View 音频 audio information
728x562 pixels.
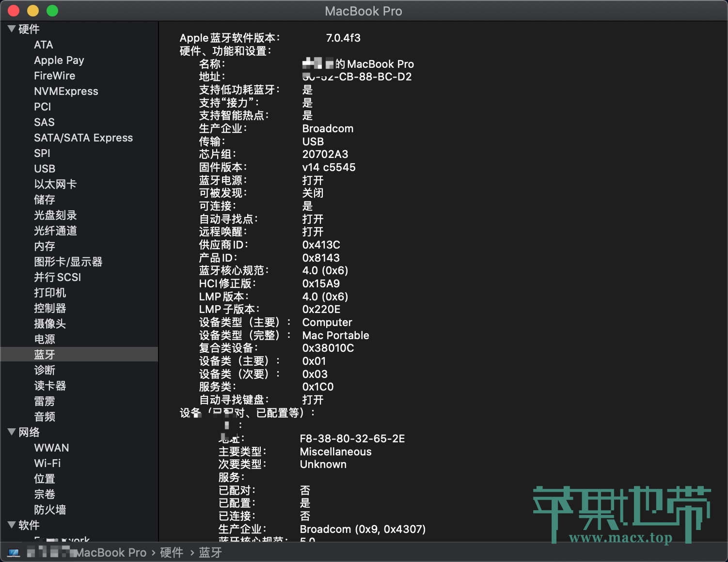tap(45, 416)
